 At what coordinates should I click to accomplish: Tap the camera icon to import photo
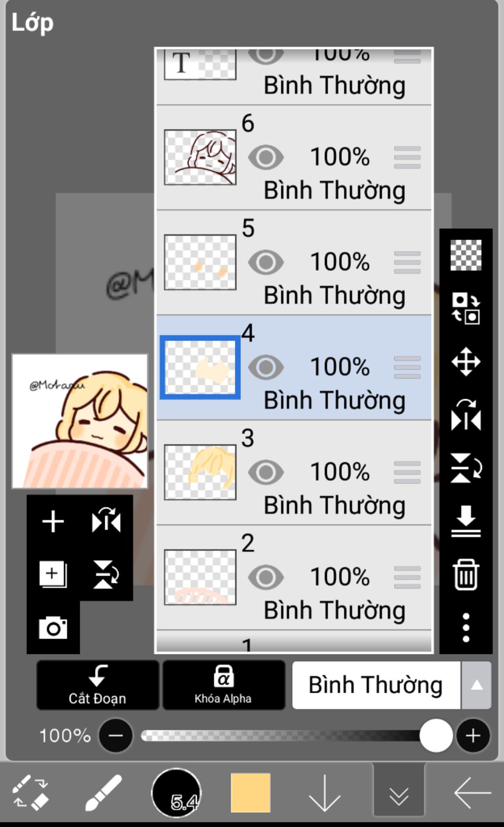tap(53, 628)
